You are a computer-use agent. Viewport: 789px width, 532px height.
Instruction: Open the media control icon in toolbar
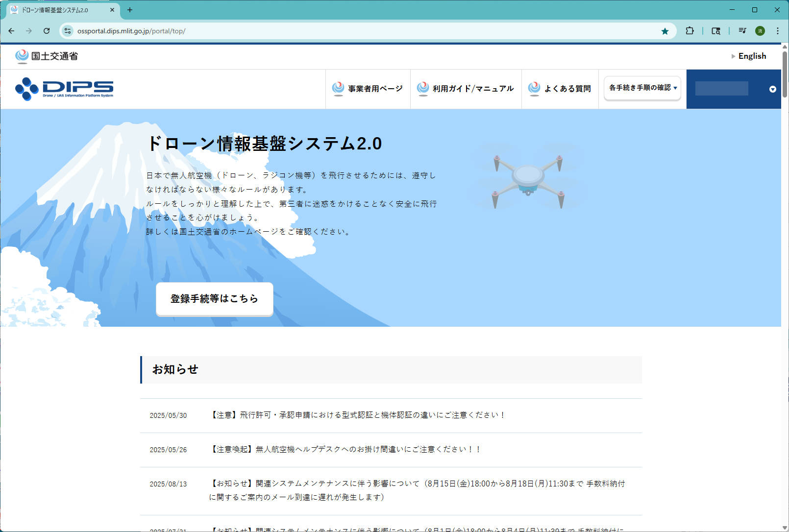tap(742, 31)
